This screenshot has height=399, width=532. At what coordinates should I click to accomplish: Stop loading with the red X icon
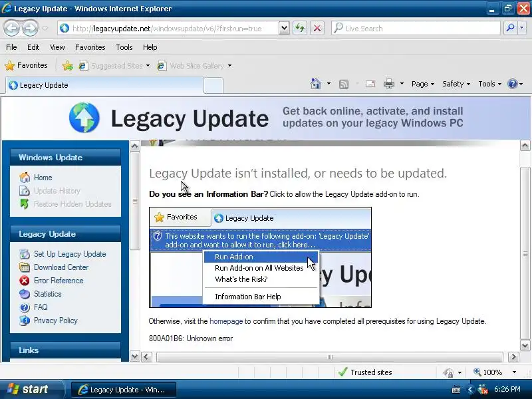pos(317,28)
